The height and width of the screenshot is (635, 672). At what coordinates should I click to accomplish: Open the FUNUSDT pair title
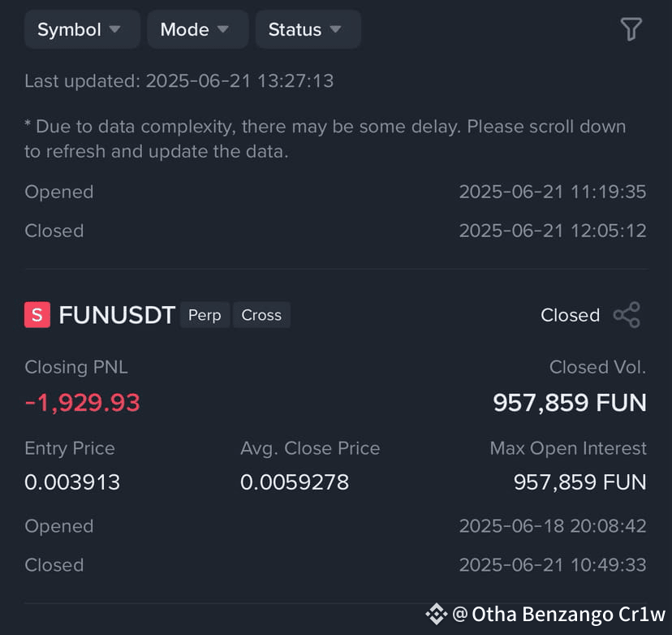point(117,315)
